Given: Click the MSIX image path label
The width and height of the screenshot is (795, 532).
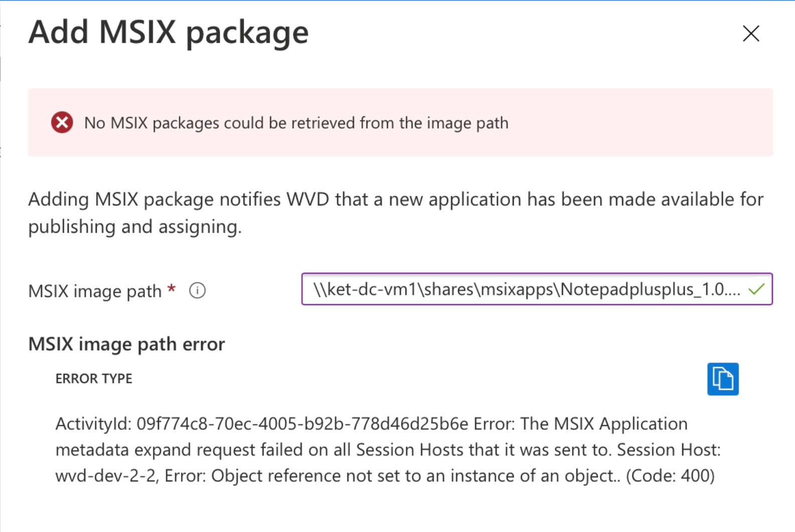Looking at the screenshot, I should [95, 291].
